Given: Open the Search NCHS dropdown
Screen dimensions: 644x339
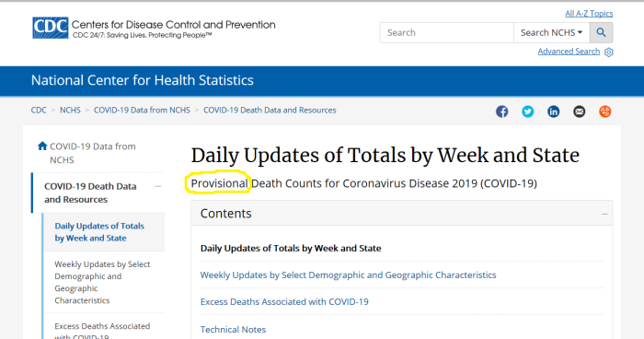Looking at the screenshot, I should click(x=552, y=32).
